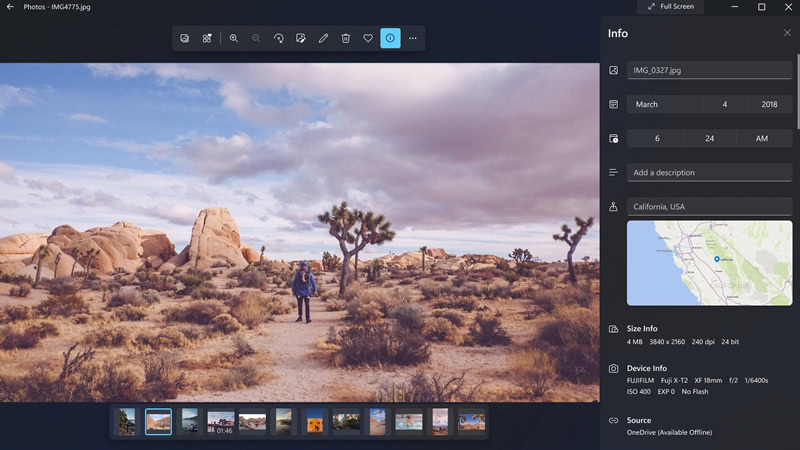Mark the photo as favorite with the heart icon
The image size is (800, 450).
[368, 38]
